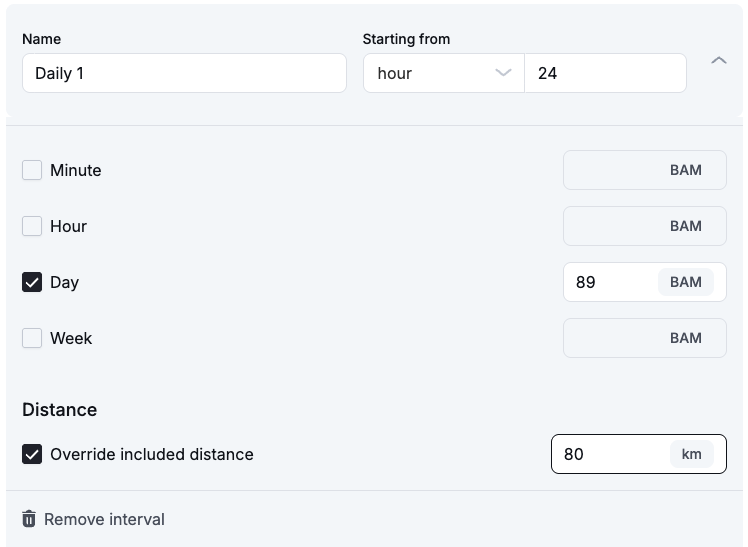This screenshot has height=547, width=748.
Task: Click the Remove interval link
Action: point(104,519)
